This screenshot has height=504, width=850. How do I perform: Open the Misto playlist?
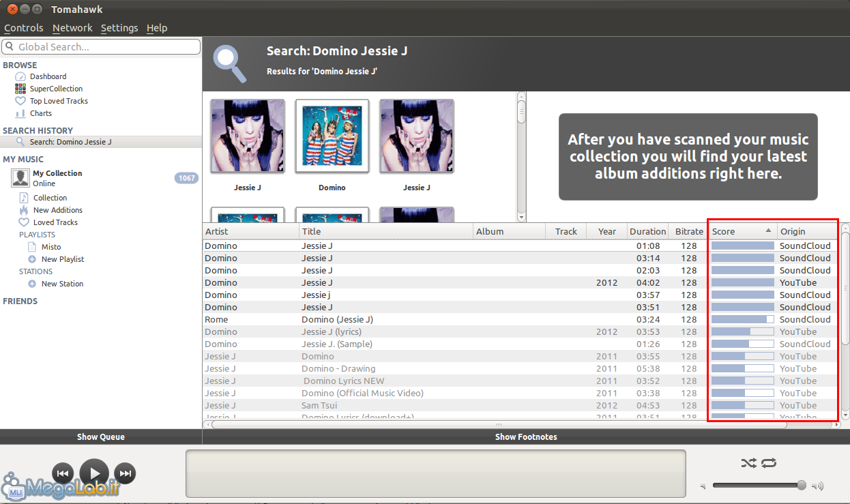(x=51, y=247)
